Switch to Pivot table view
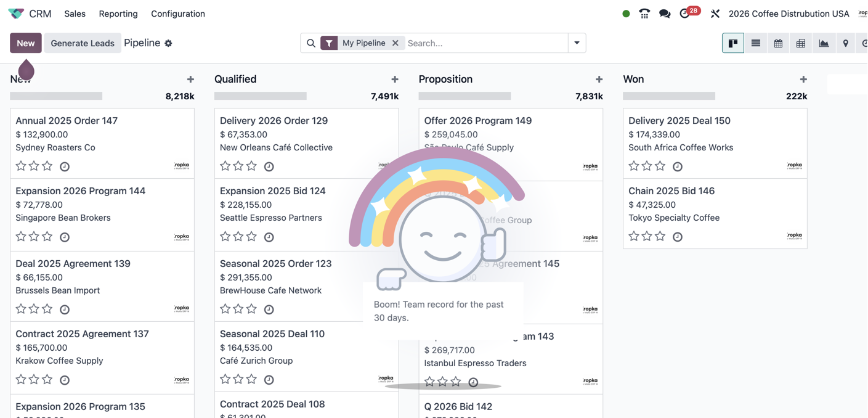The height and width of the screenshot is (418, 868). coord(801,43)
